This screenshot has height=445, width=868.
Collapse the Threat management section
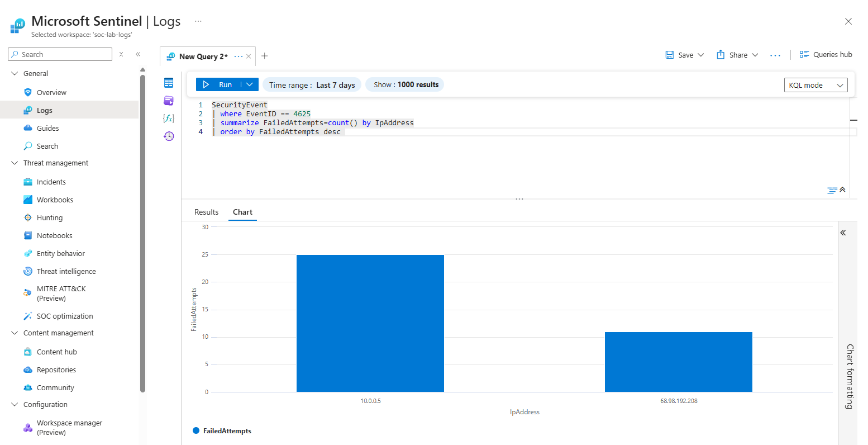15,163
